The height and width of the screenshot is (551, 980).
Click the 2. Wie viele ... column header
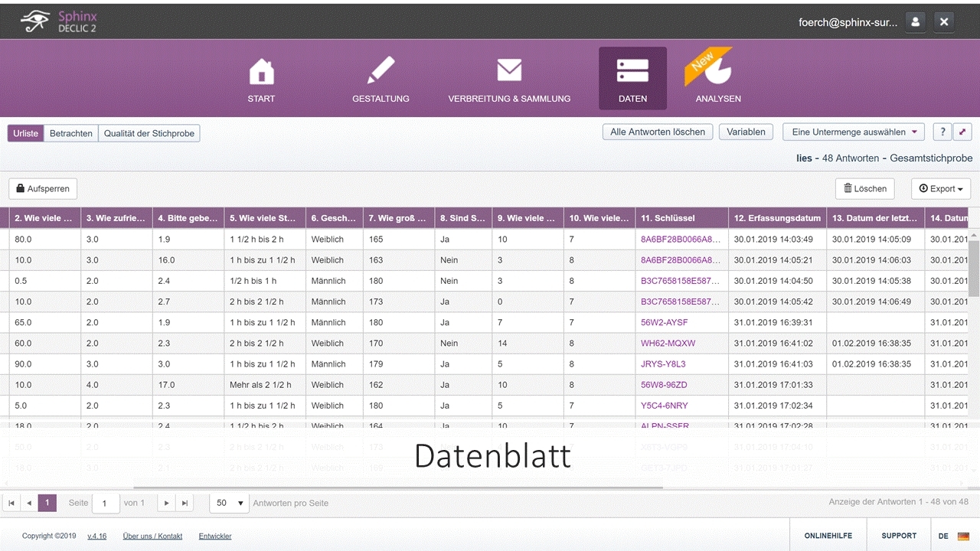click(x=45, y=218)
